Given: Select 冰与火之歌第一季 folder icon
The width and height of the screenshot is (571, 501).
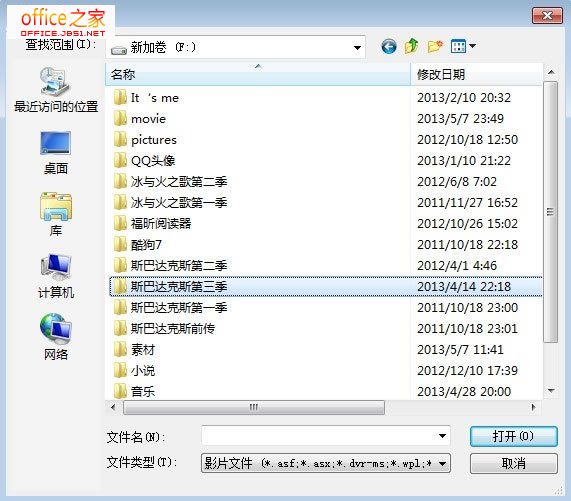Looking at the screenshot, I should click(120, 202).
